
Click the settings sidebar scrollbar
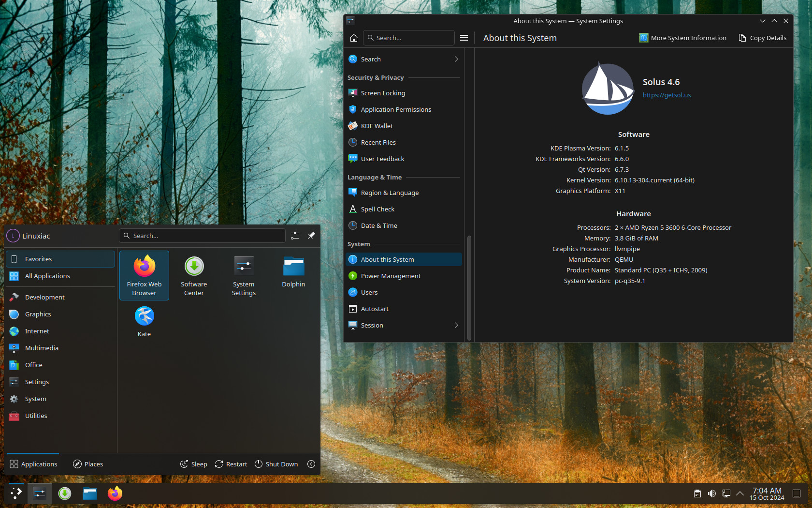[469, 287]
